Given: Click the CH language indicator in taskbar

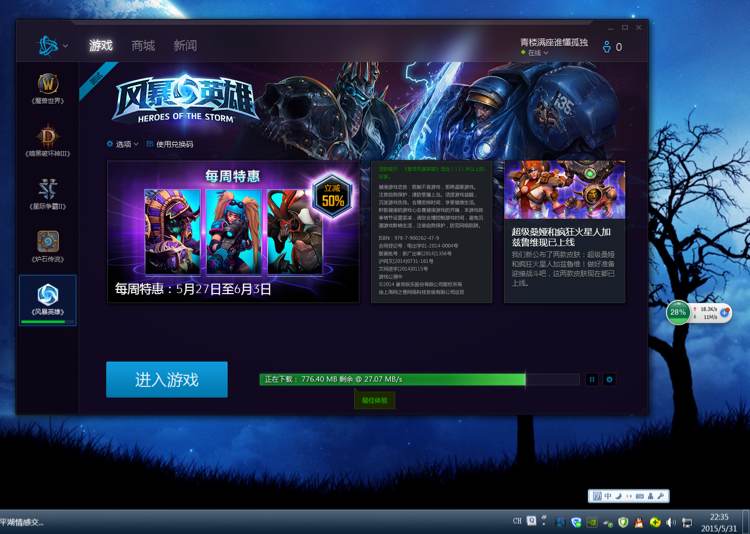Looking at the screenshot, I should [x=517, y=521].
